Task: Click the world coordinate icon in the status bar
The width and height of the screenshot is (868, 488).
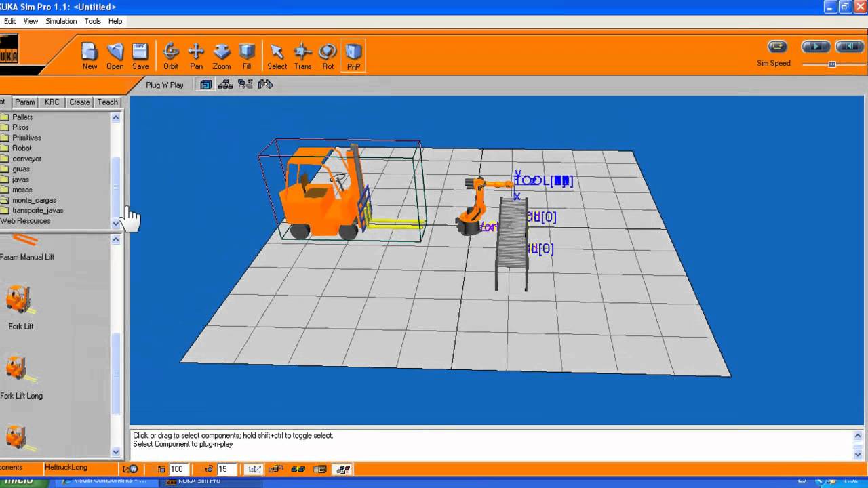Action: coord(130,469)
